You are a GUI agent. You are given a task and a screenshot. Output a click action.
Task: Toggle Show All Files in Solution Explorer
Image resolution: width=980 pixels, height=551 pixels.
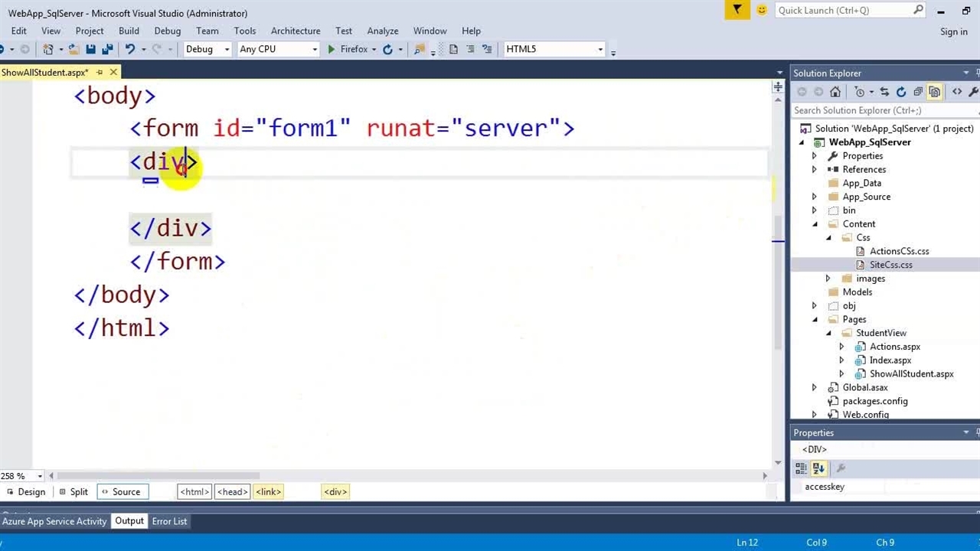(935, 92)
